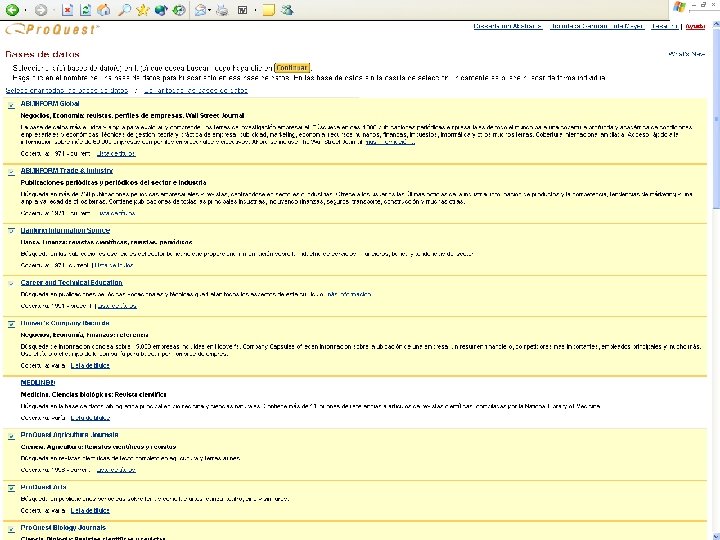Screen dimensions: 720x540
Task: Open the Back button history dropdown
Action: tap(25, 10)
